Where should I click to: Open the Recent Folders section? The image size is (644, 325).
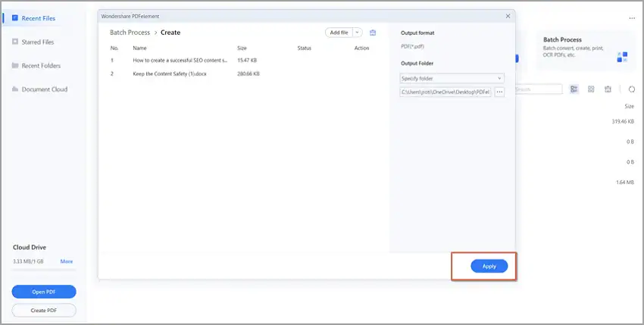[x=41, y=66]
